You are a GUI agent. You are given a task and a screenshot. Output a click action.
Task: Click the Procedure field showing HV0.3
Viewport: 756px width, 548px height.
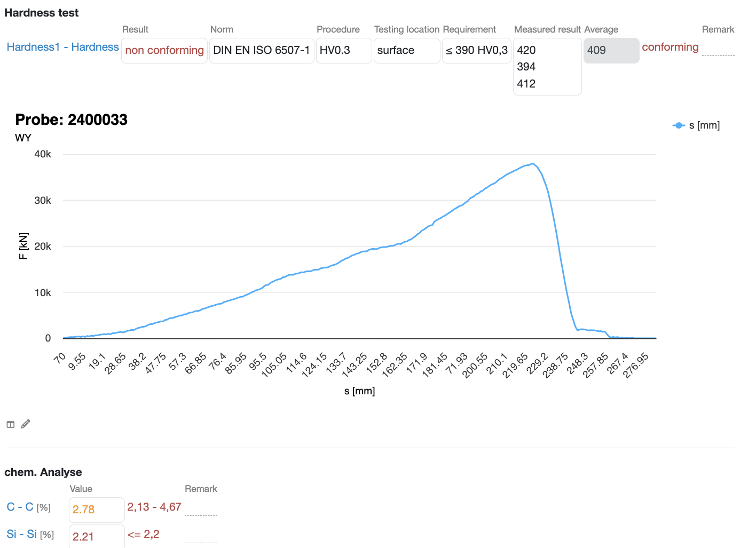(x=344, y=51)
